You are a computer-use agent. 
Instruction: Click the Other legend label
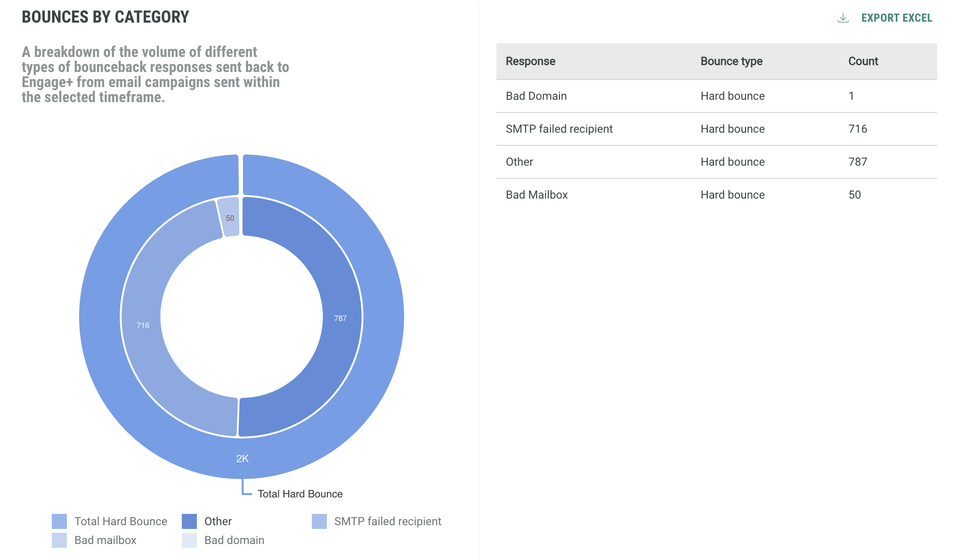(x=218, y=521)
